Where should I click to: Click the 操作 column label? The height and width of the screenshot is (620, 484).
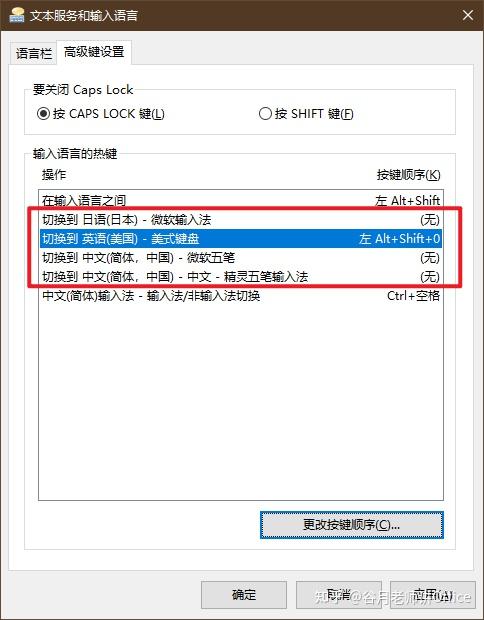[x=54, y=174]
